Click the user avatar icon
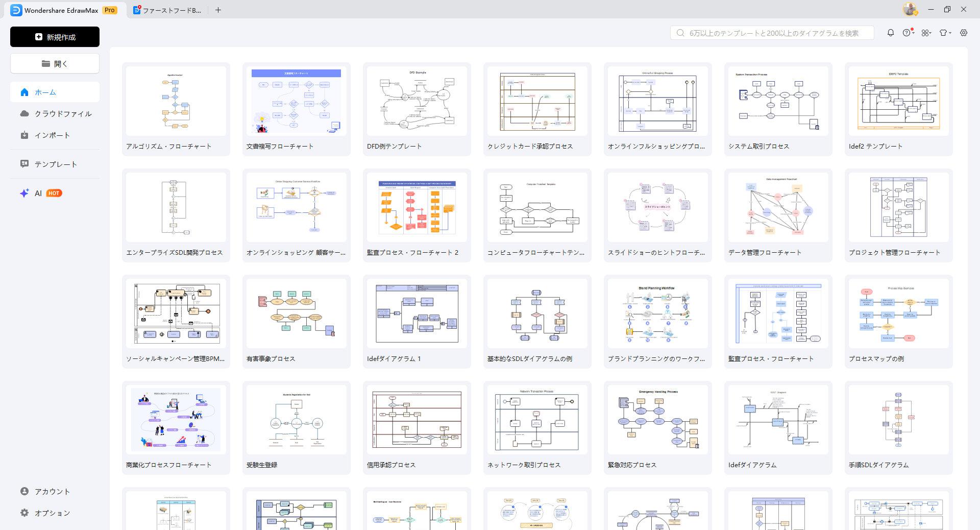The image size is (980, 530). pyautogui.click(x=910, y=9)
